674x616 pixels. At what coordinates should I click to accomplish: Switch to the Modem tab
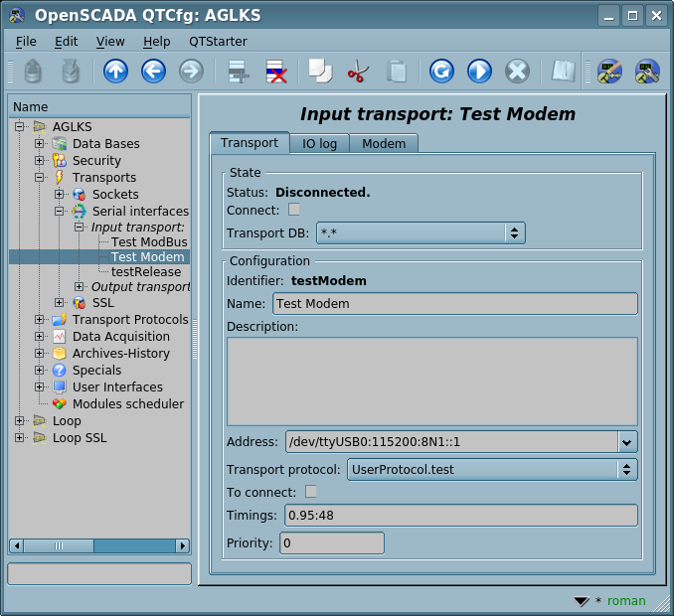(384, 143)
